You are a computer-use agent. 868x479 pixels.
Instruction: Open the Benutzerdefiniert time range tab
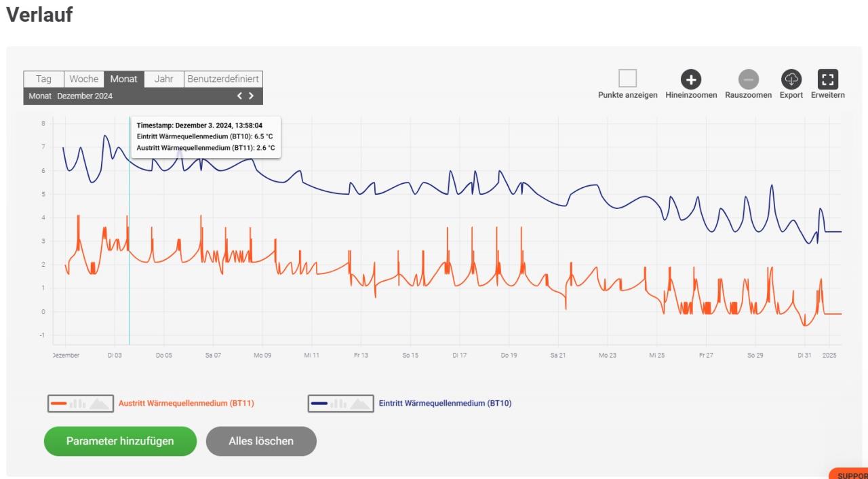click(223, 79)
